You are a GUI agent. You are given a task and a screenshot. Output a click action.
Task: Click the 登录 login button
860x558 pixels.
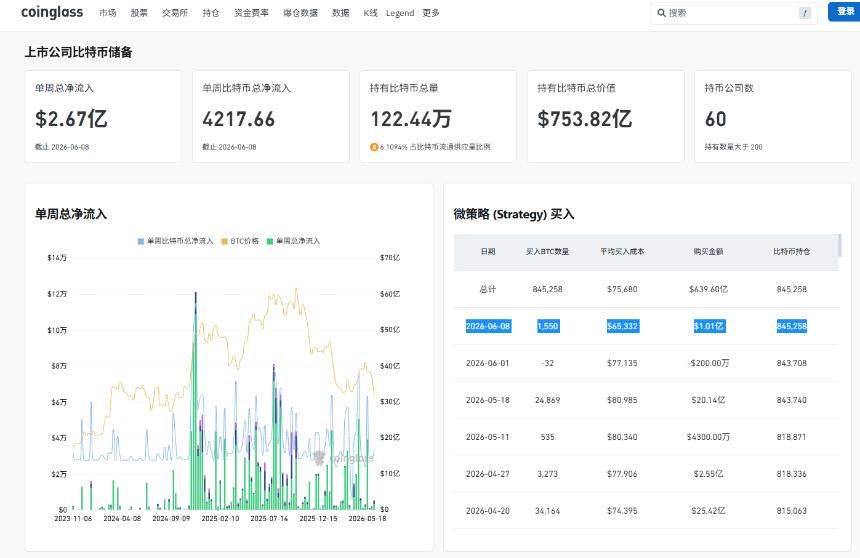coord(845,12)
